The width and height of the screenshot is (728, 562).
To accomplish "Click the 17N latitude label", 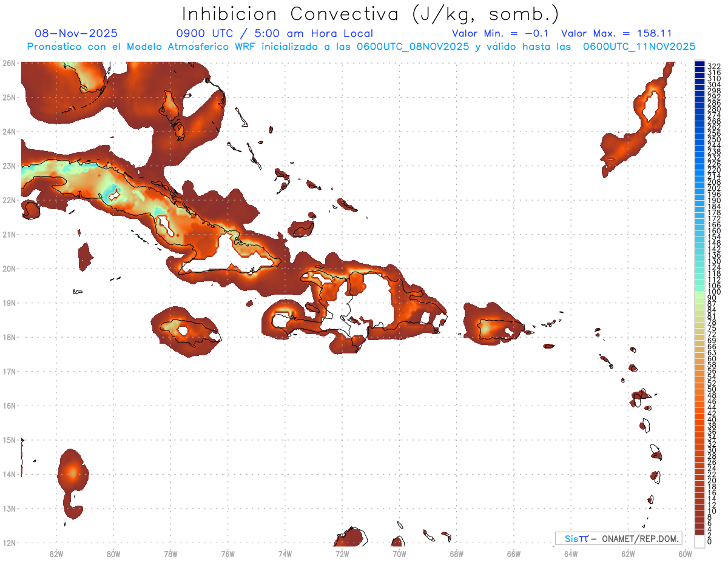I will (x=8, y=371).
